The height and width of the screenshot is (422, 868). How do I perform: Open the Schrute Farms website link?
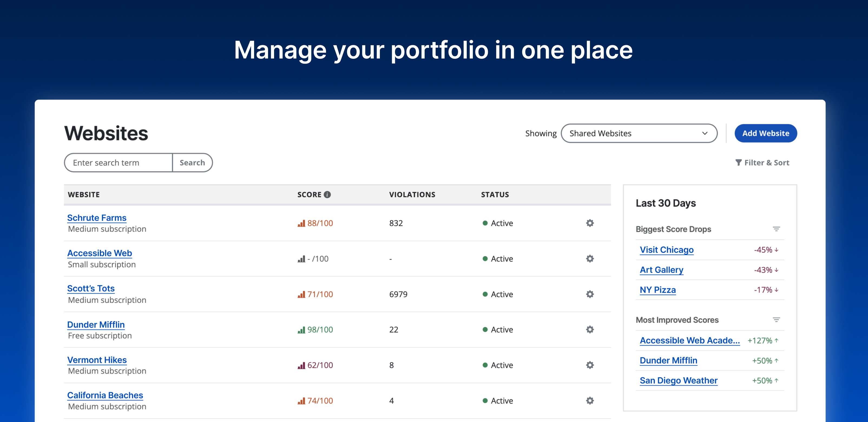tap(97, 218)
